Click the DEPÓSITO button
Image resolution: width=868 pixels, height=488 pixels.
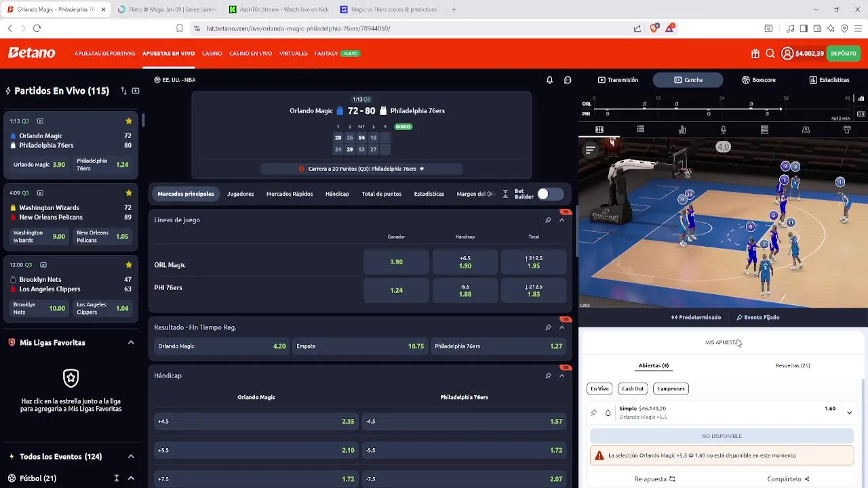[x=844, y=54]
